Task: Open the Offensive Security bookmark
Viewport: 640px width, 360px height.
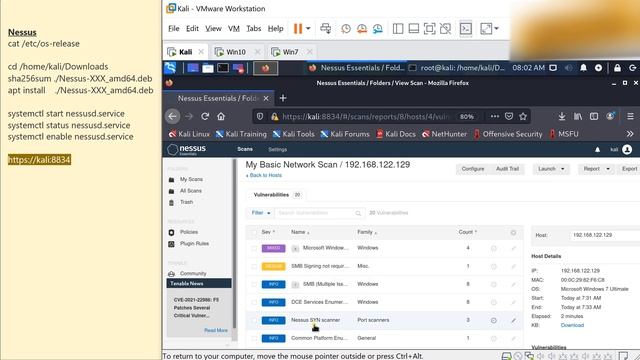Action: (508, 134)
